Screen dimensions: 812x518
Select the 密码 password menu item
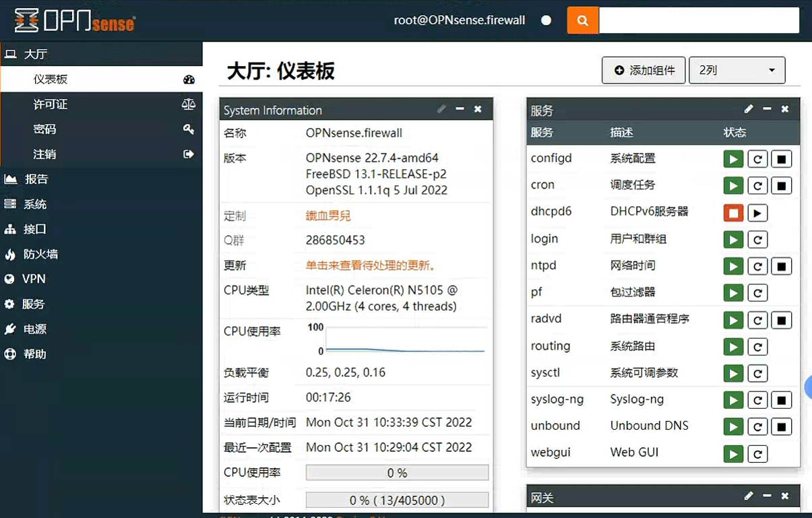(44, 129)
